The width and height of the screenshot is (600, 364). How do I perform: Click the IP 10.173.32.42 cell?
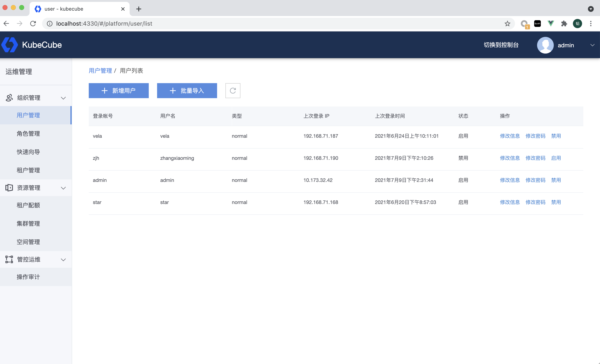coord(318,180)
